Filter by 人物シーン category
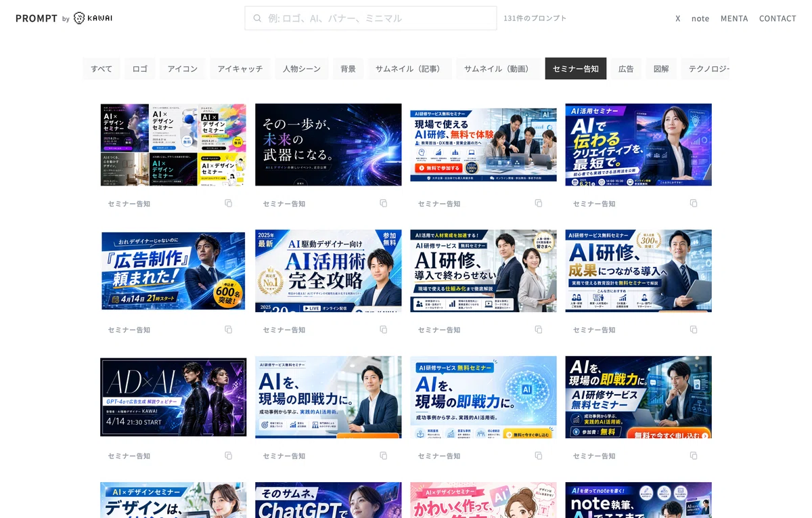 pyautogui.click(x=302, y=68)
